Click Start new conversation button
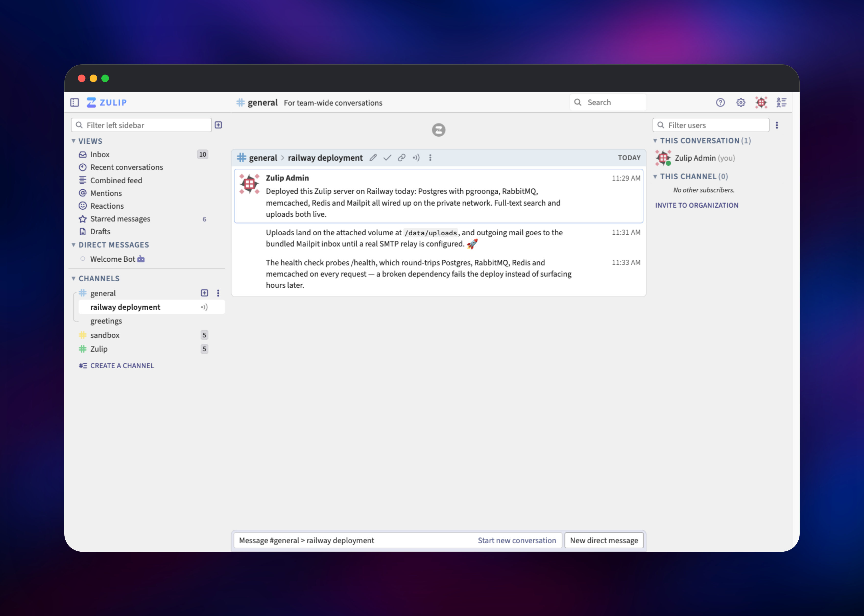The width and height of the screenshot is (864, 616). 517,540
